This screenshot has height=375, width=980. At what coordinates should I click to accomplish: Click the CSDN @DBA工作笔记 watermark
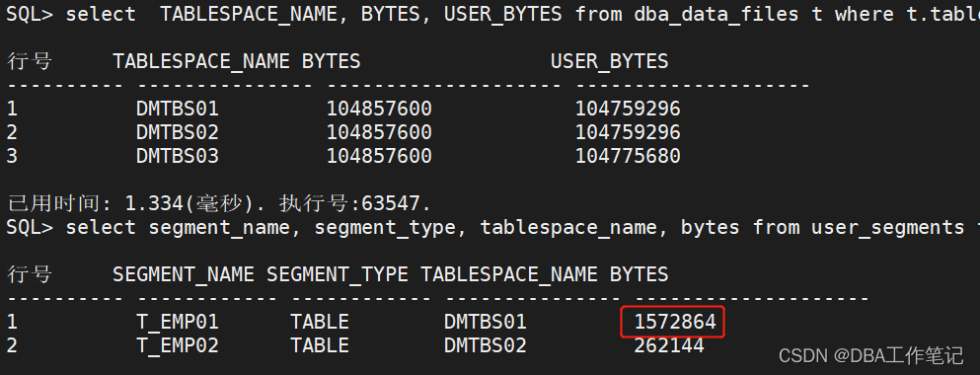[870, 356]
